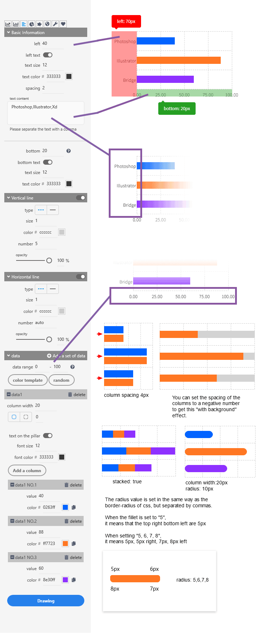Click the text content textarea
The height and width of the screenshot is (644, 262).
point(46,113)
